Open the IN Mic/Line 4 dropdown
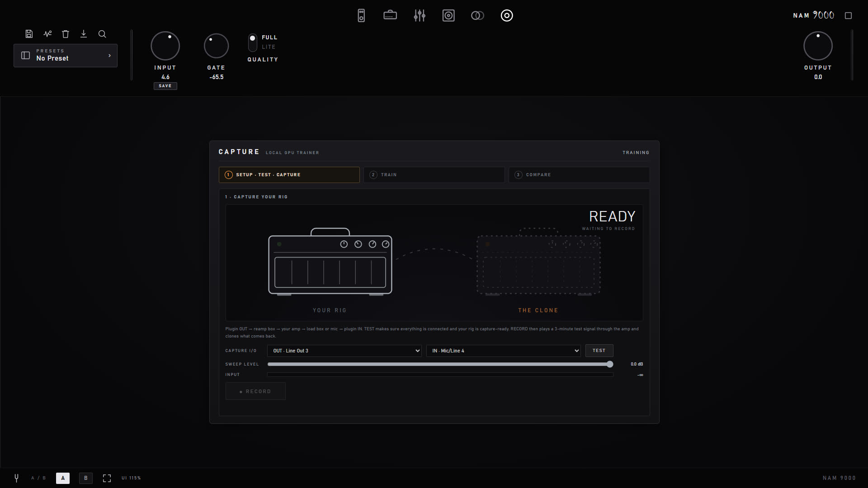 (504, 351)
